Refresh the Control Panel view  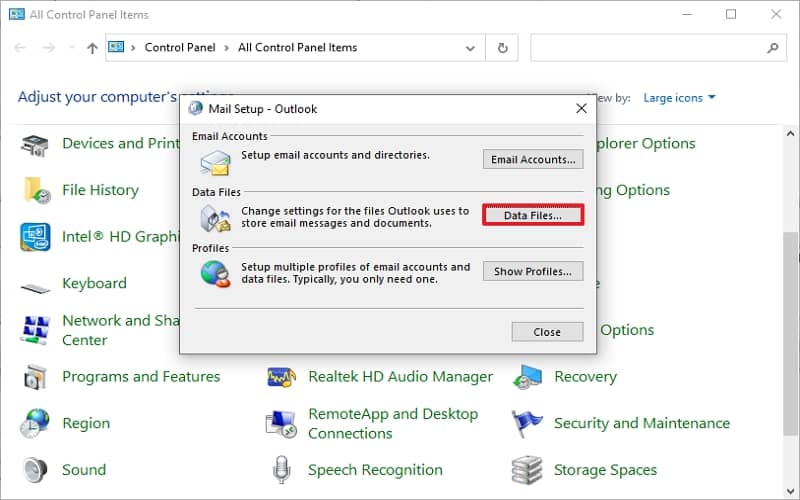pos(503,48)
